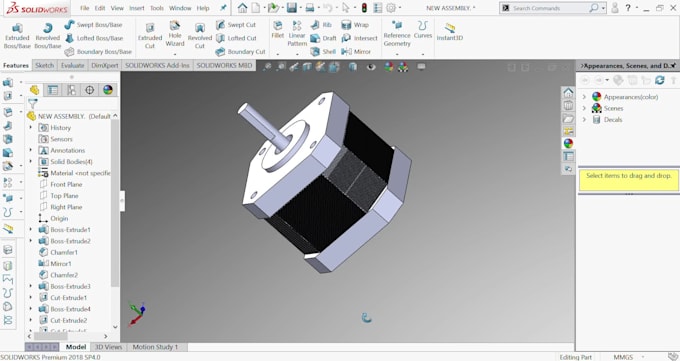The height and width of the screenshot is (361, 680).
Task: Click the Rebuild traffic light icon
Action: 363,8
